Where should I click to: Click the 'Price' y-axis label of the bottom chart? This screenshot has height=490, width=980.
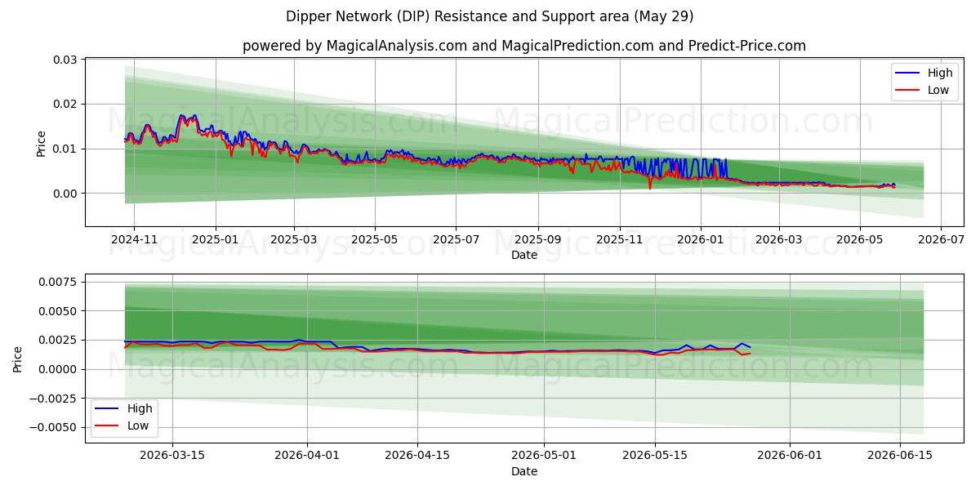(18, 359)
